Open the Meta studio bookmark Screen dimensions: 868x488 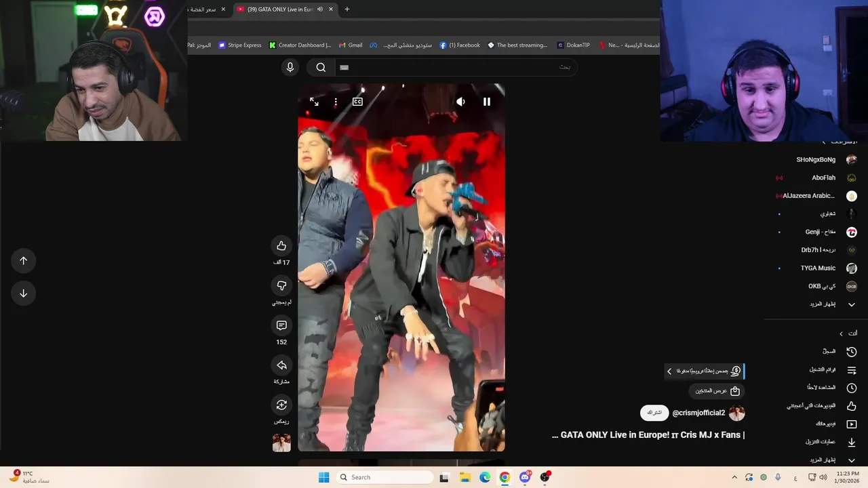401,45
